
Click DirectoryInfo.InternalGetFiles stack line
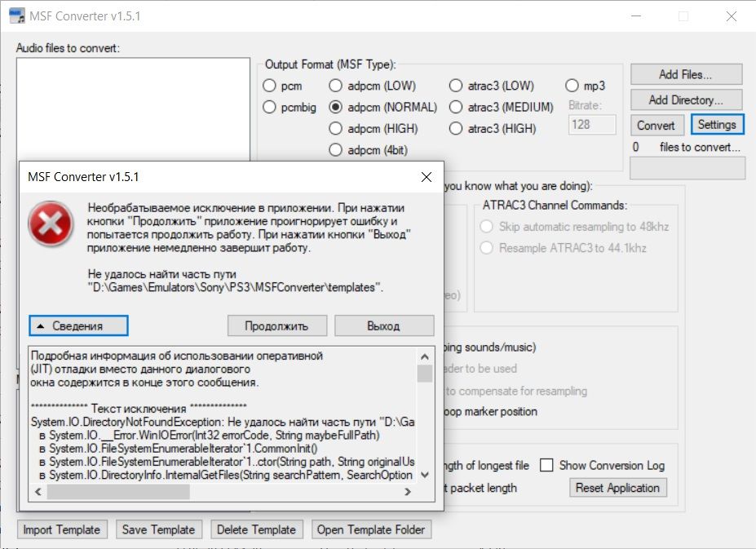(x=226, y=476)
